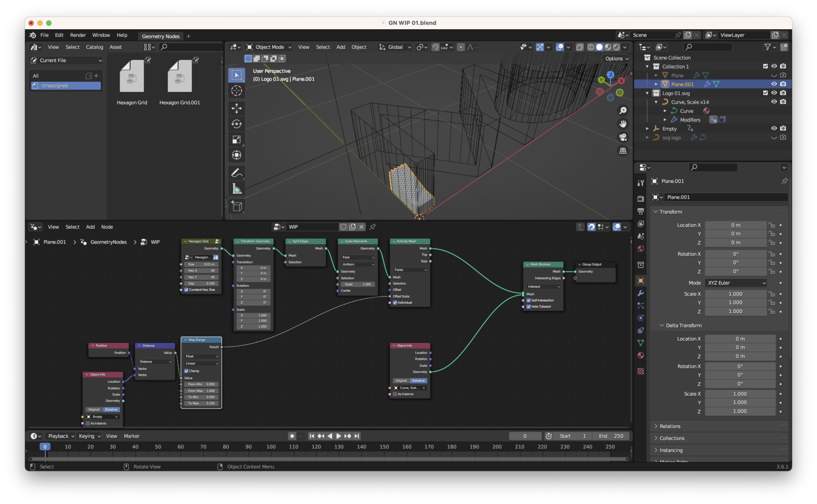The width and height of the screenshot is (817, 504).
Task: Uncheck Self Intersection in Mesh Boolean
Action: coord(529,300)
